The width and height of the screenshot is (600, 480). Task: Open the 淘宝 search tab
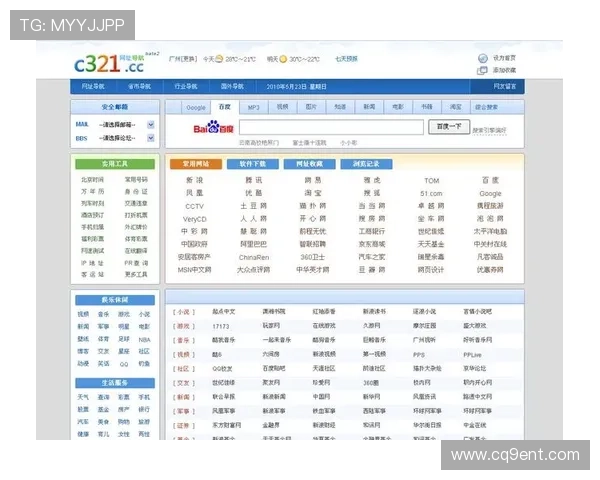point(455,107)
